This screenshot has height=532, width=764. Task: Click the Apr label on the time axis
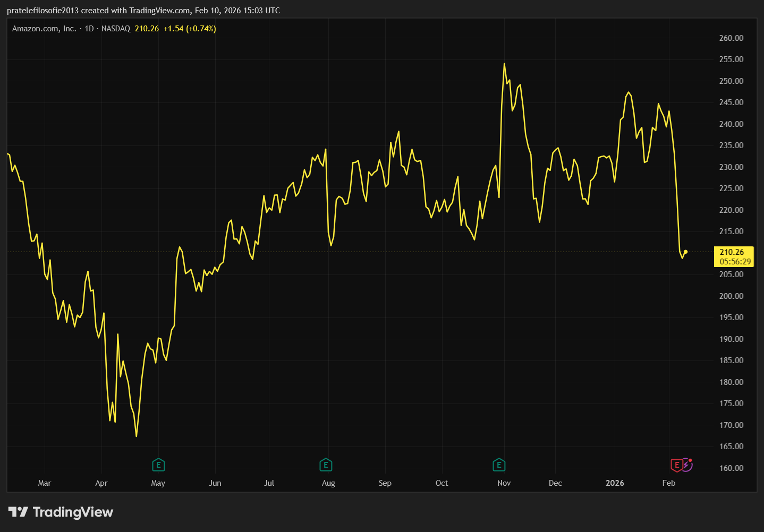click(101, 483)
